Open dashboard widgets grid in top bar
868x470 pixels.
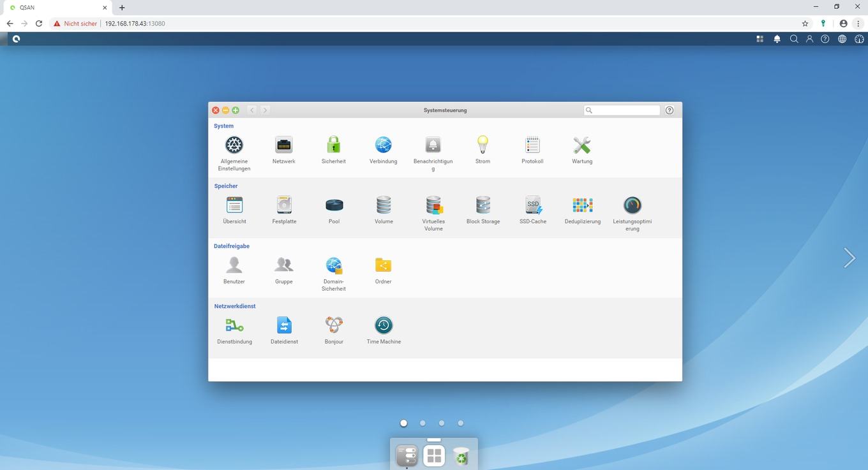tap(760, 39)
